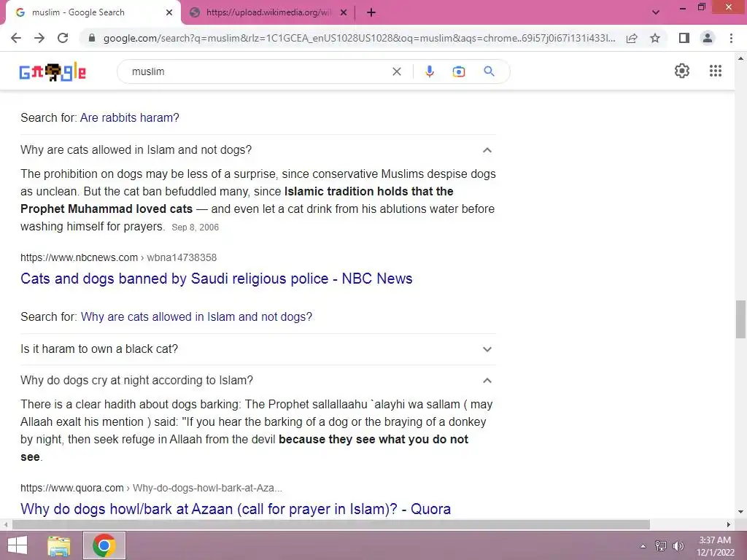Open the Google apps grid
Screen dimensions: 747x560
pos(716,71)
